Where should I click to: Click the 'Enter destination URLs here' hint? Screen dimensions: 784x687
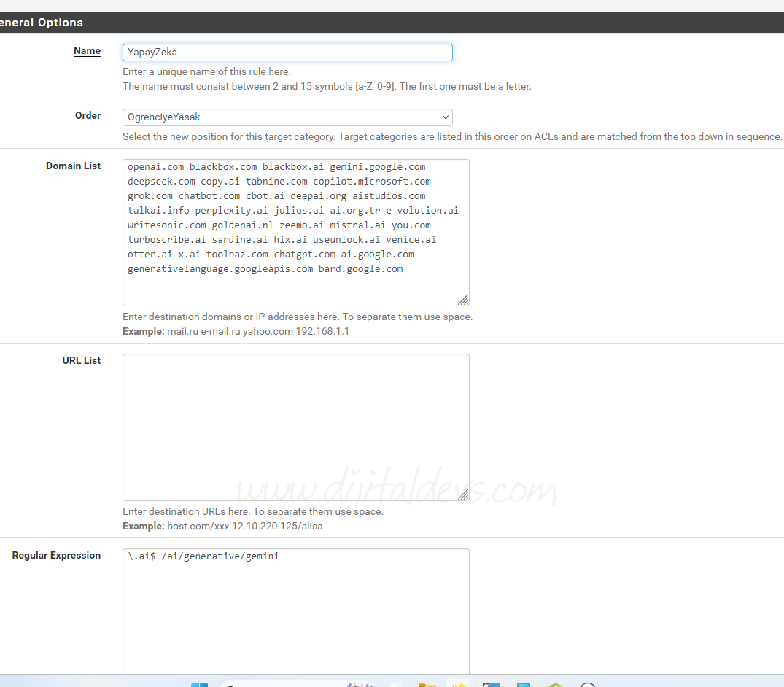pos(253,512)
